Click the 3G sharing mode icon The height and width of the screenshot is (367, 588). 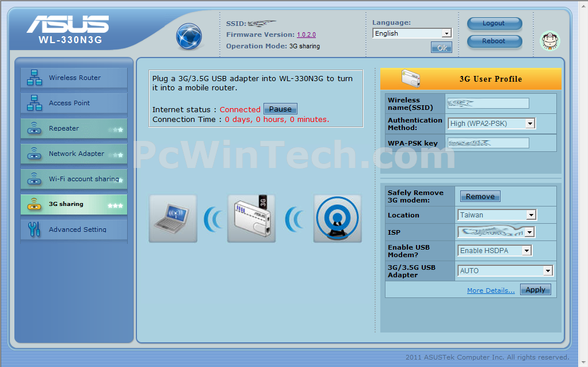(35, 204)
